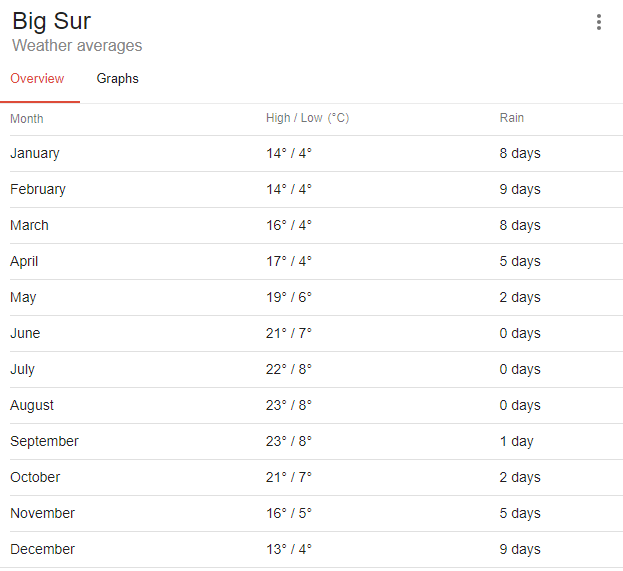Click the Weather averages subtitle
The width and height of the screenshot is (623, 571).
click(x=77, y=46)
